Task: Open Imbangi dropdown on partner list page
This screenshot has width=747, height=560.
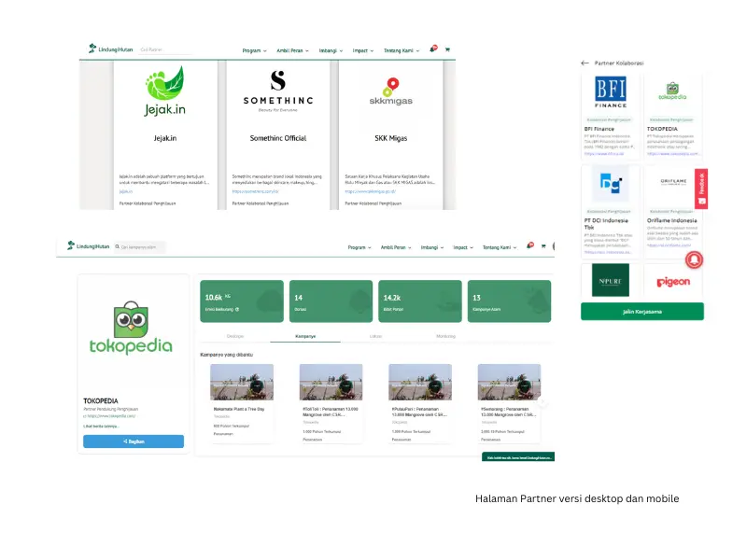Action: tap(331, 50)
